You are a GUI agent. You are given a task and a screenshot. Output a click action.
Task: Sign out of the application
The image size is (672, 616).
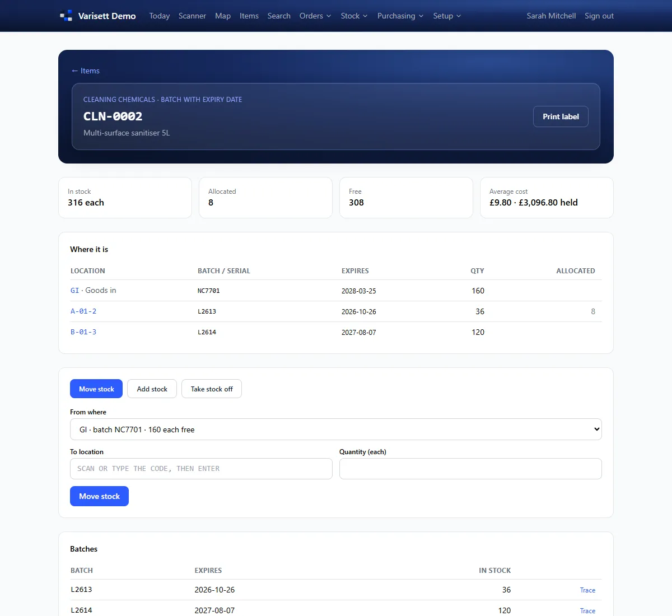599,16
